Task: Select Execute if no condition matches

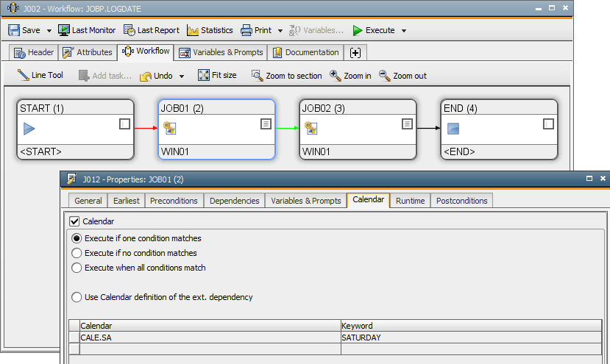Action: 77,253
